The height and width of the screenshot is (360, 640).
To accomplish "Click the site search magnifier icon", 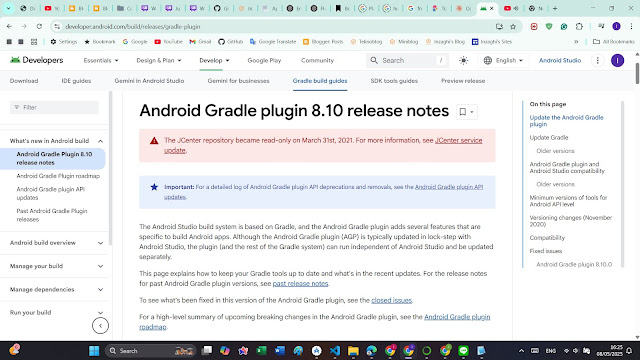I will point(374,60).
